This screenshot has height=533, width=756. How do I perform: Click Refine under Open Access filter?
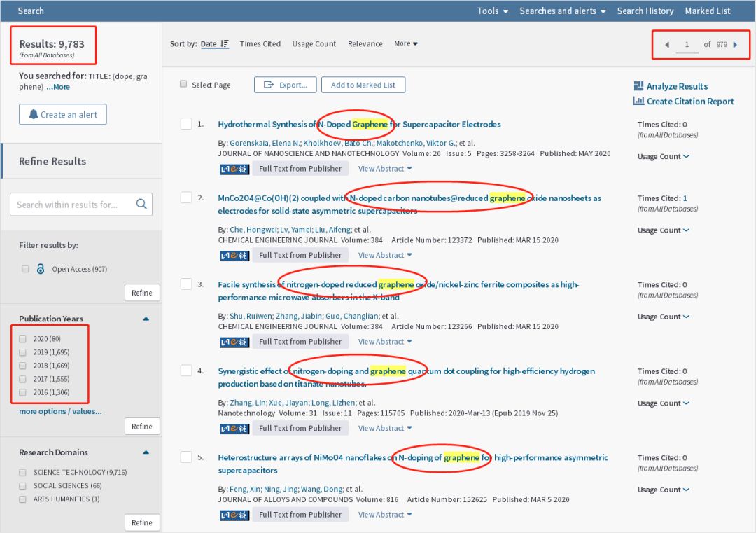[141, 293]
